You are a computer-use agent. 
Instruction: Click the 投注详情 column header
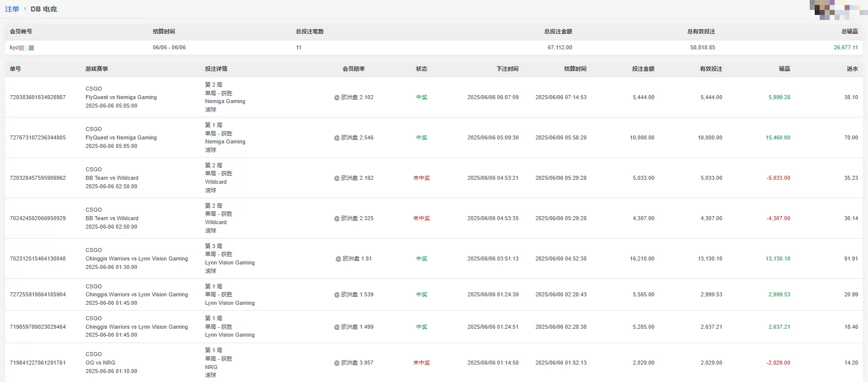coord(216,69)
